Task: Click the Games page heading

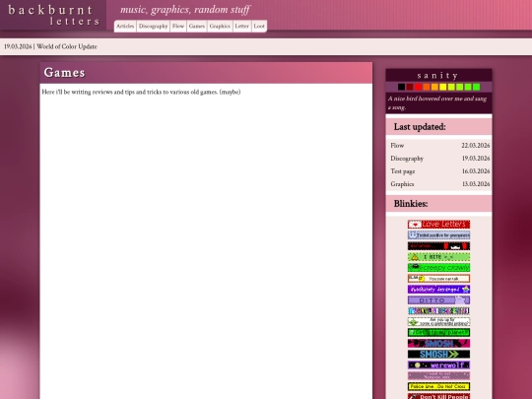Action: point(64,73)
